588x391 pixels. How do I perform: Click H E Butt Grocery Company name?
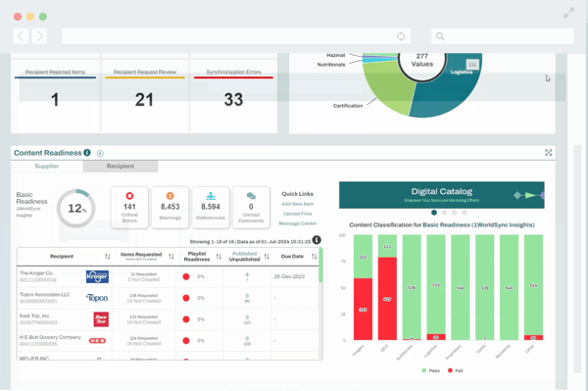pos(50,337)
